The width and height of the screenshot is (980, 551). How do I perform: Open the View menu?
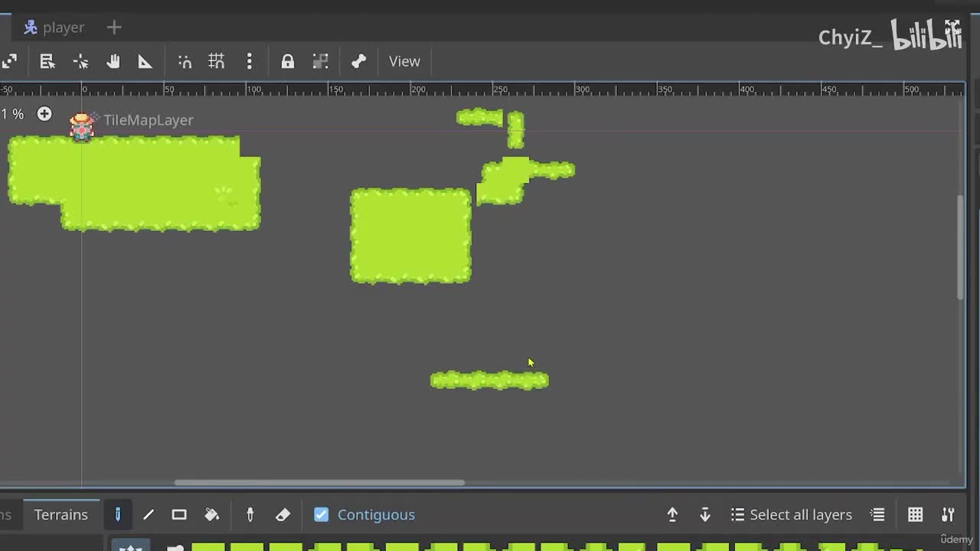click(x=404, y=61)
